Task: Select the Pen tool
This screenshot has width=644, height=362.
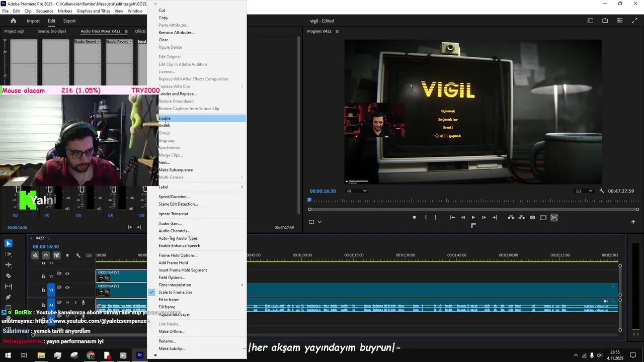Action: [x=8, y=297]
